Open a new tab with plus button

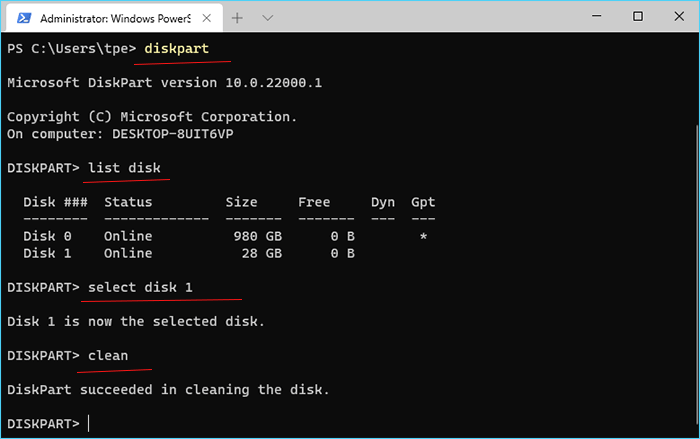click(237, 18)
